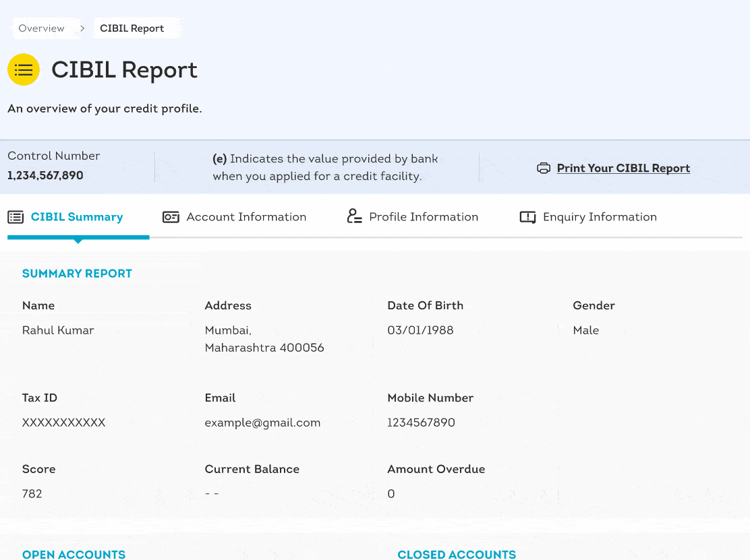Screen dimensions: 750x560
Task: Open the CIBIL Summary tab
Action: (78, 218)
